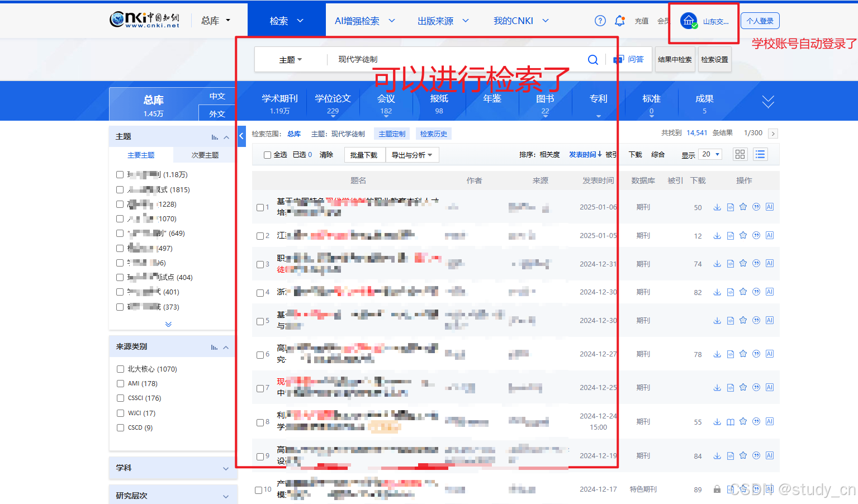Open 检索设置 settings button

[714, 60]
